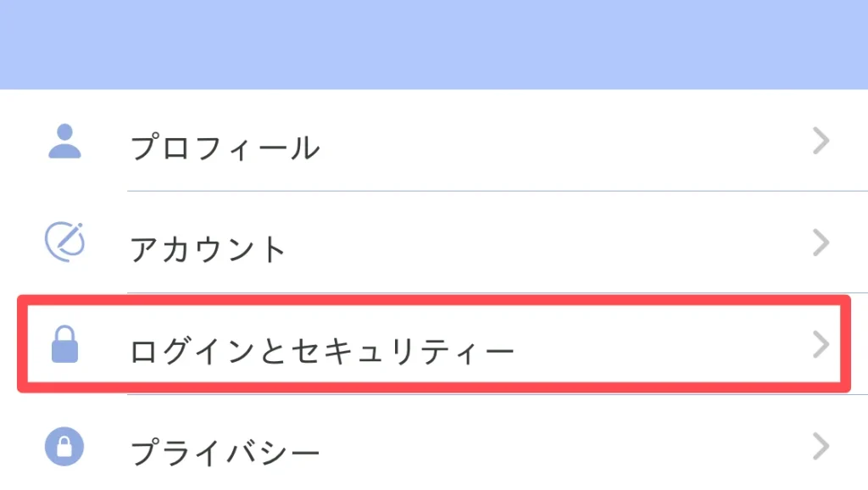Open the プロフィール menu entry
This screenshot has height=490, width=868.
[434, 141]
